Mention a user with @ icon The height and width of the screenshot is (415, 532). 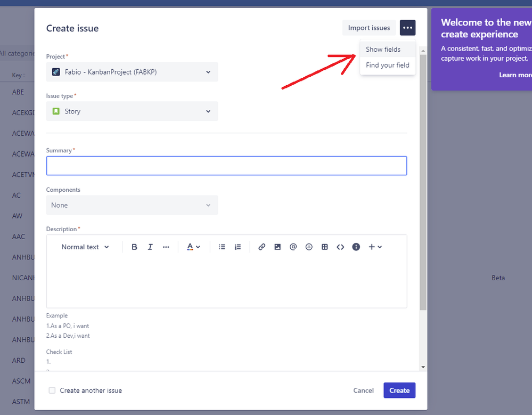[x=293, y=247]
